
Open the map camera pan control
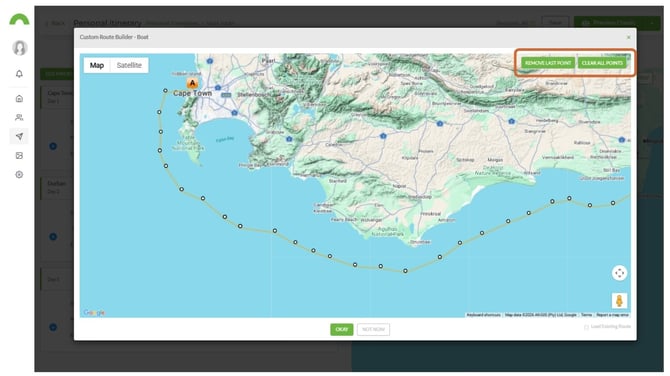619,273
